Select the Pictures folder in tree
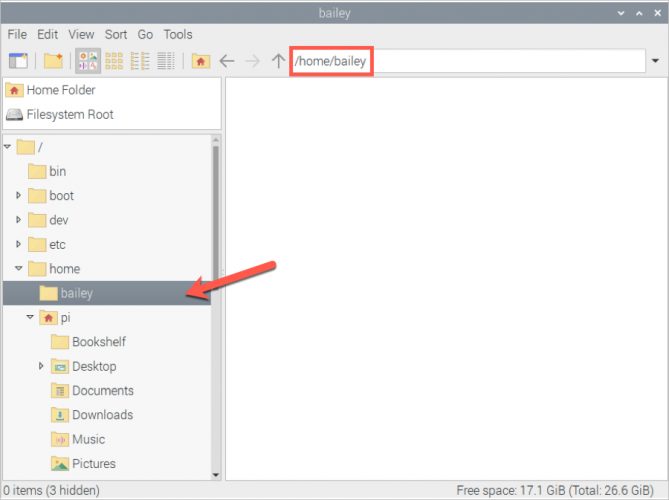669x500 pixels. click(83, 463)
